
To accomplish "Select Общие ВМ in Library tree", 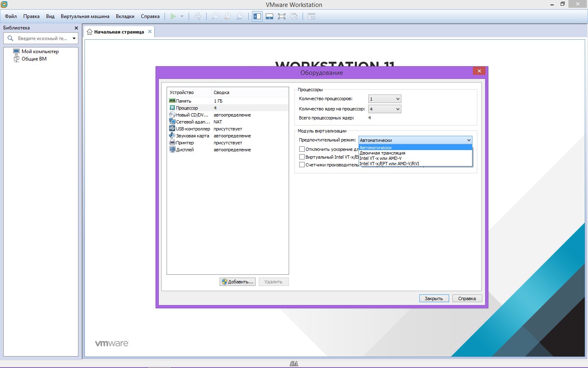I will (34, 59).
